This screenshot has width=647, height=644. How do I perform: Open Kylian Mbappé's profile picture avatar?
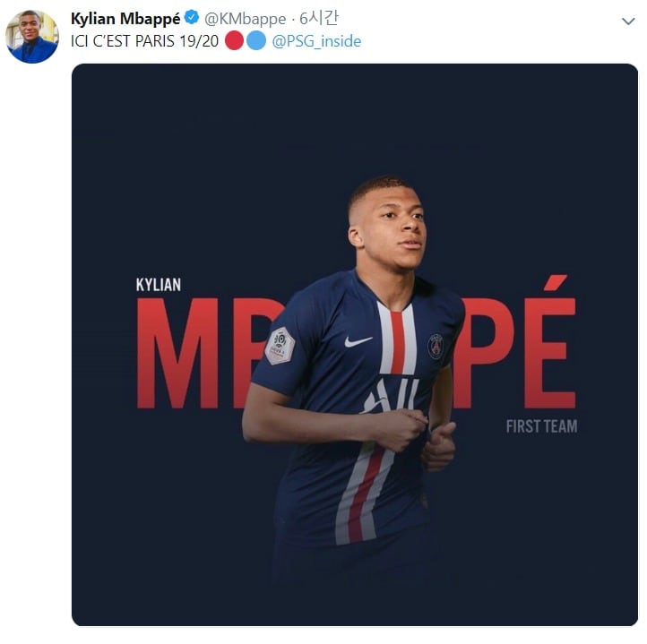coord(32,37)
